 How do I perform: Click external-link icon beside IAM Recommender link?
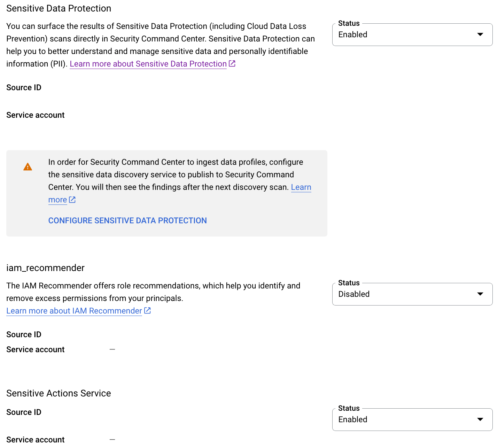[x=147, y=310]
